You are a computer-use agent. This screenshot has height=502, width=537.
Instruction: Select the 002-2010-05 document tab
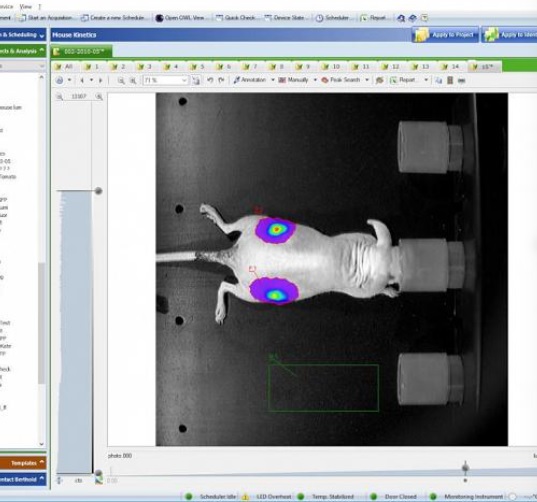point(82,51)
